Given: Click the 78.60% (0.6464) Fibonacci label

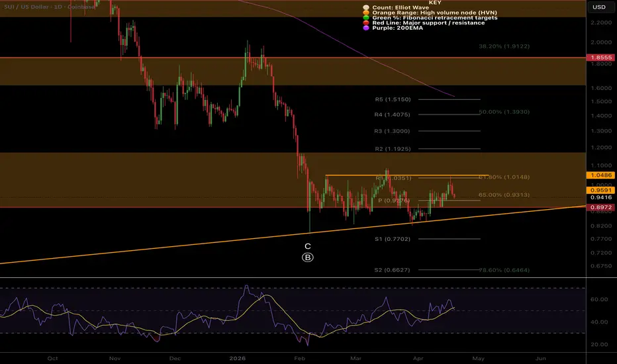Looking at the screenshot, I should tap(504, 270).
